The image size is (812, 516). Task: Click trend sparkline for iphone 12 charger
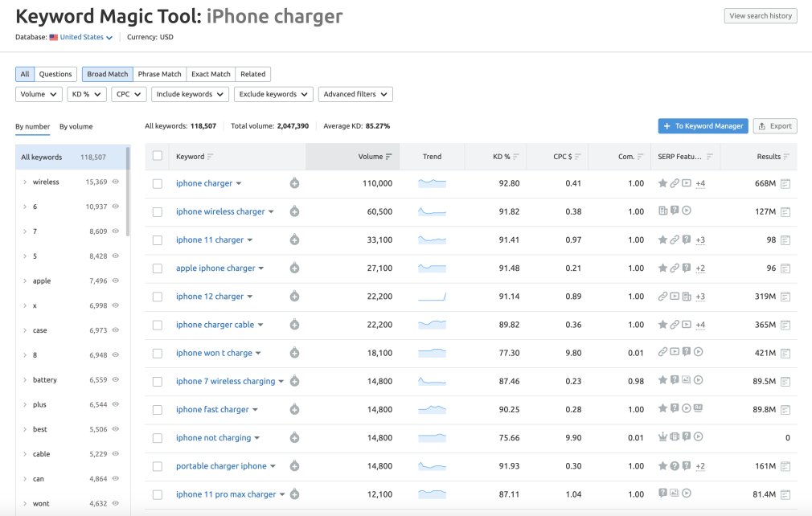(432, 297)
